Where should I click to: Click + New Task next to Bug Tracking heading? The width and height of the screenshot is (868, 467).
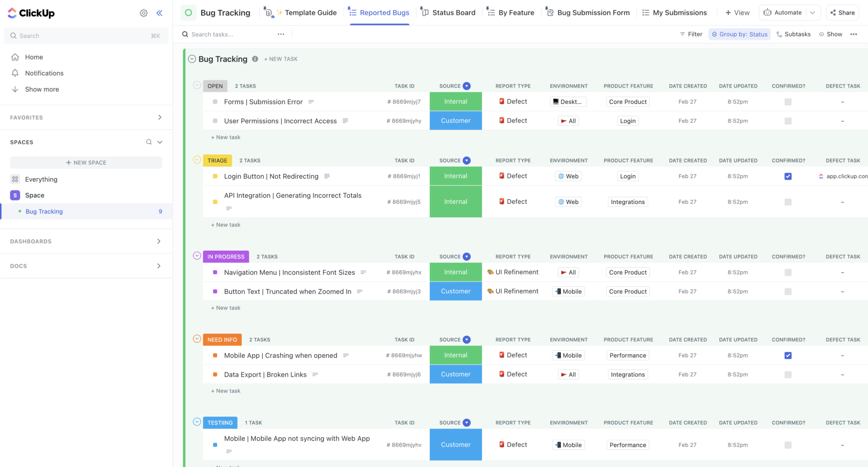(280, 59)
